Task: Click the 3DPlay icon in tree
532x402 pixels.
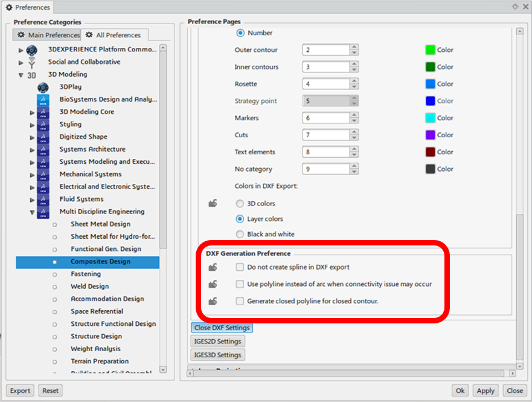Action: (43, 87)
